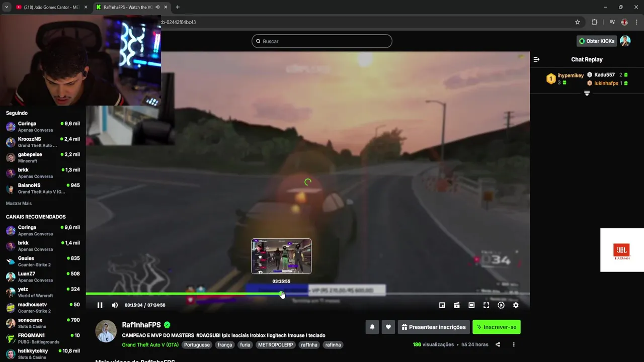Open the tab search dropdown
644x362 pixels.
pos(7,7)
